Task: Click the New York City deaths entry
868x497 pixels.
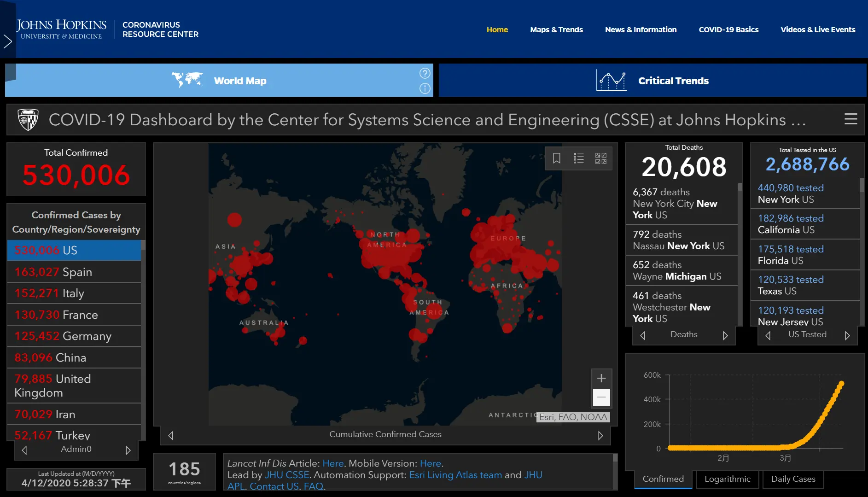Action: point(682,204)
